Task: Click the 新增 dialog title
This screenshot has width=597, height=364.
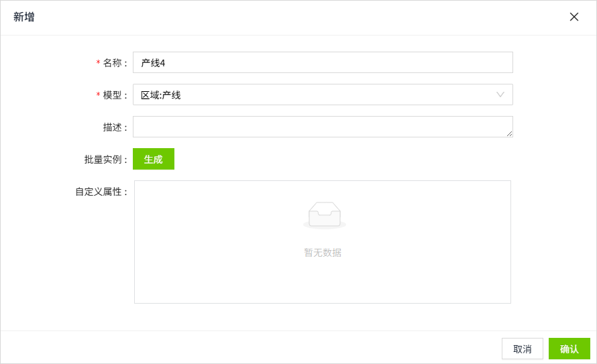Action: tap(24, 17)
